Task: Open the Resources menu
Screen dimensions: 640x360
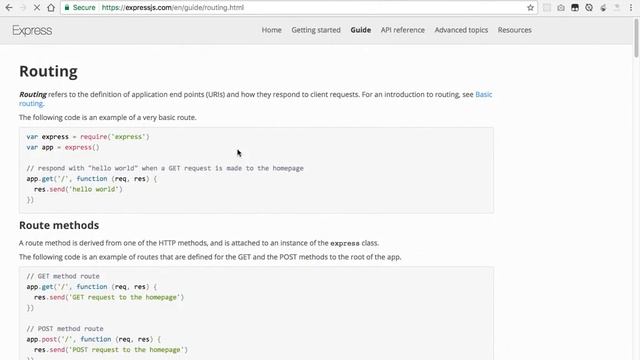Action: (x=515, y=30)
